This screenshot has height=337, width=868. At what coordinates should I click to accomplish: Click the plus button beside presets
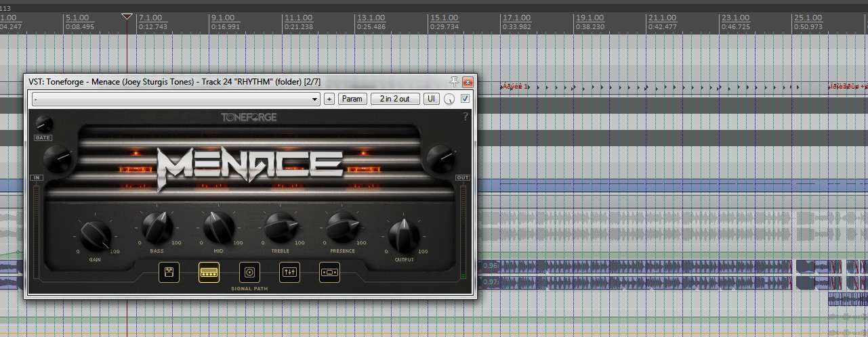(329, 99)
